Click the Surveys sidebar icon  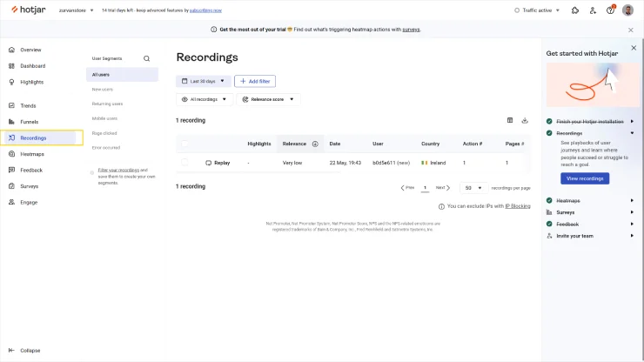click(11, 185)
